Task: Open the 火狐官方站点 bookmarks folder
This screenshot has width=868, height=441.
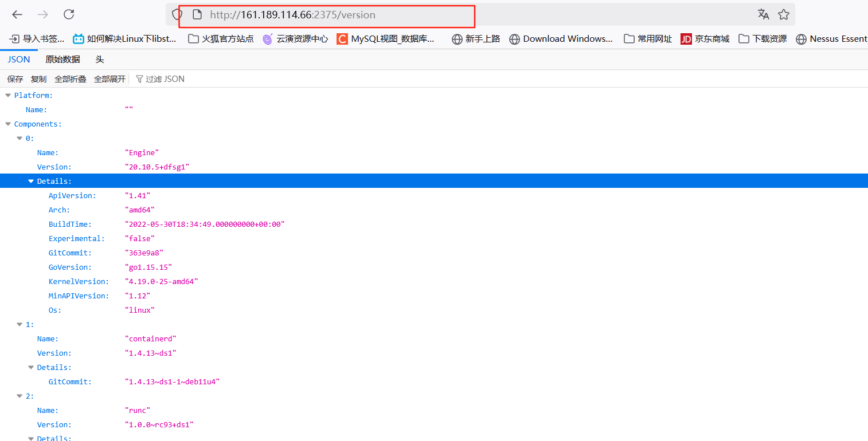Action: (x=221, y=39)
